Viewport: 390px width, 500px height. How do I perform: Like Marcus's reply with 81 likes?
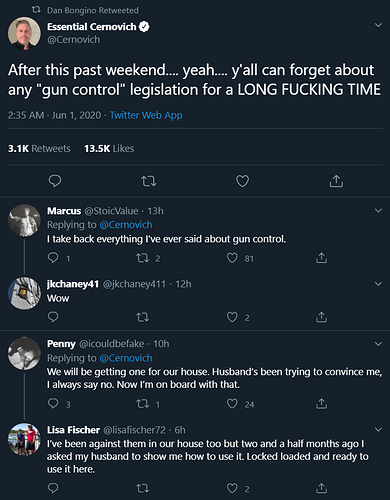pyautogui.click(x=232, y=258)
